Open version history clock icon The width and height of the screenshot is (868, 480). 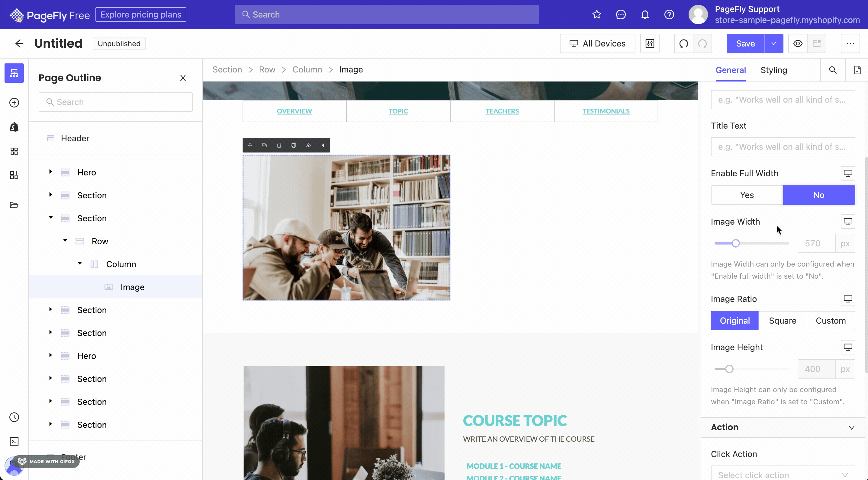tap(14, 417)
